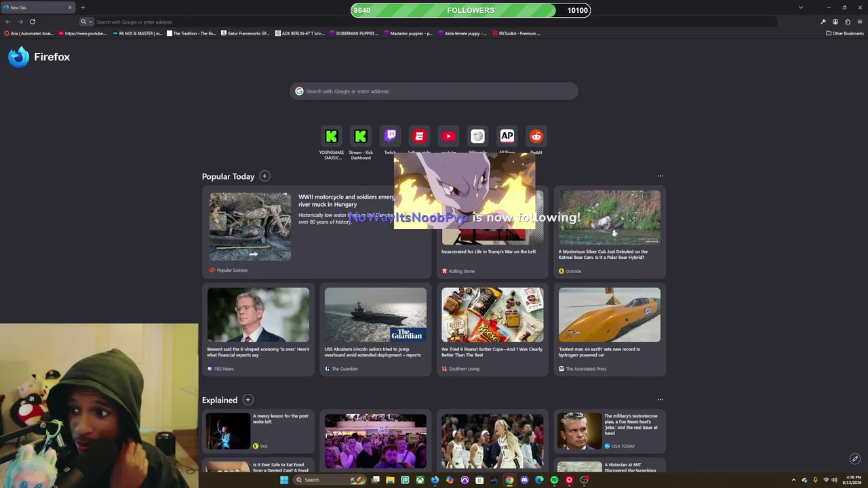Open the Twitch shortcut tile

click(x=390, y=136)
